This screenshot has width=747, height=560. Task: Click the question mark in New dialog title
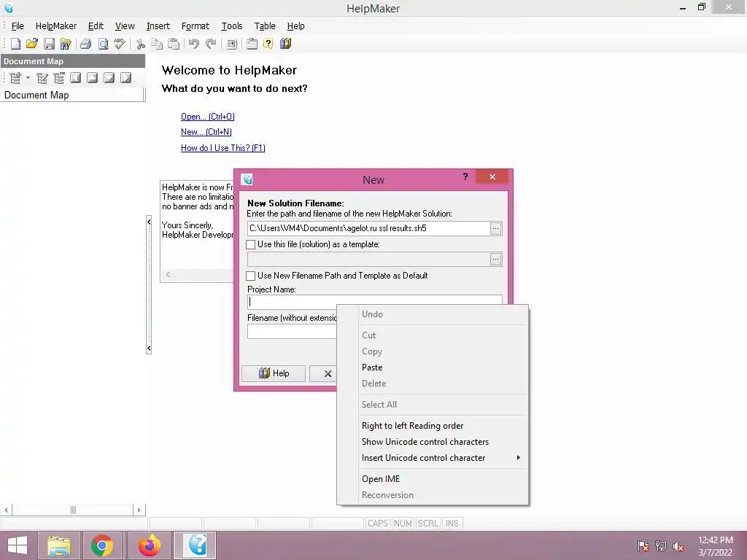click(x=465, y=176)
